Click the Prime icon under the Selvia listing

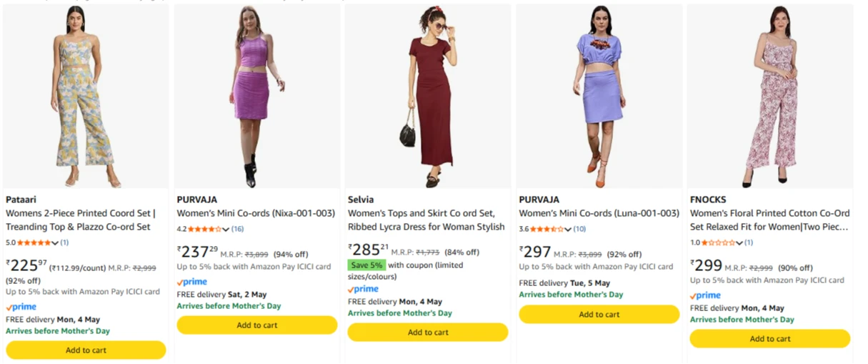[x=363, y=289]
